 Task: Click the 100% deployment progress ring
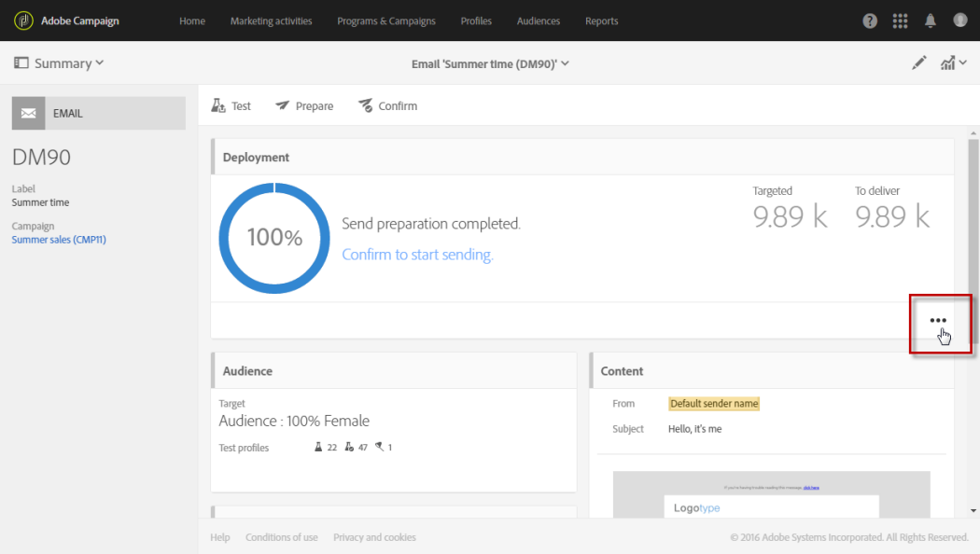(274, 238)
